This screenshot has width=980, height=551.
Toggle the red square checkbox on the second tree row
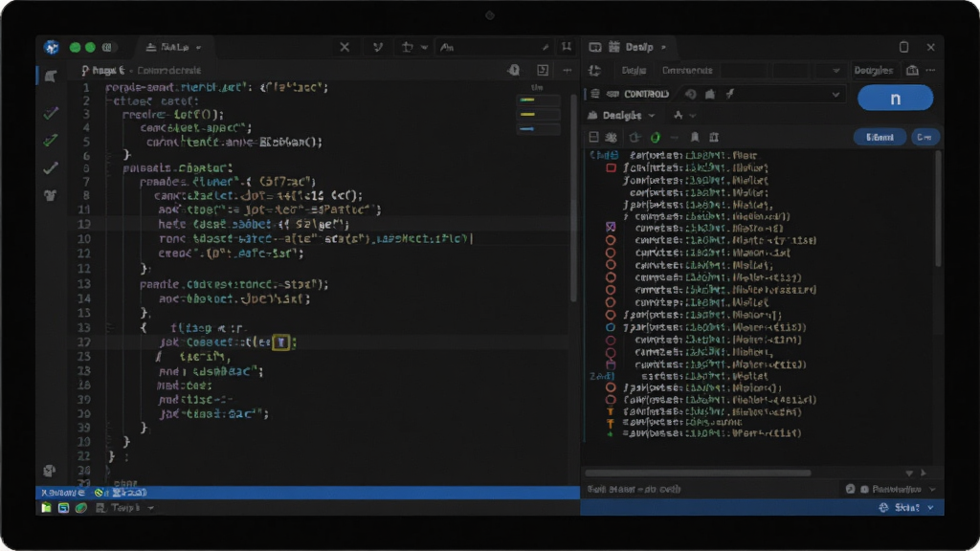coord(612,167)
